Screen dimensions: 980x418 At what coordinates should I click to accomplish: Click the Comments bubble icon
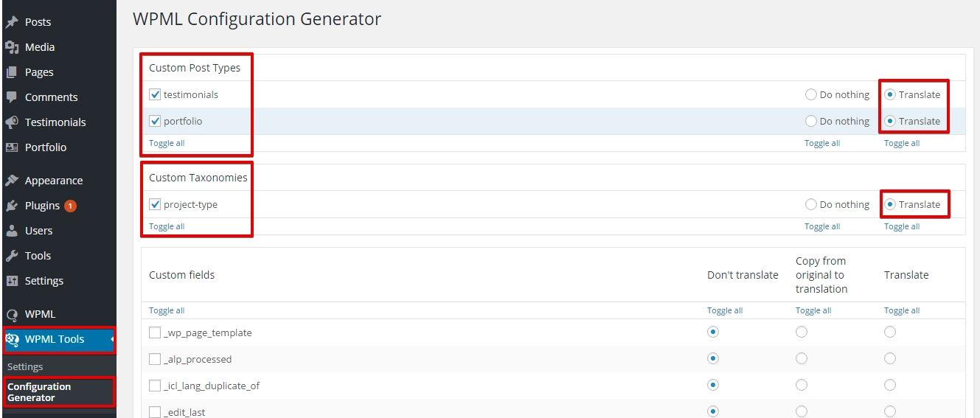(x=12, y=97)
